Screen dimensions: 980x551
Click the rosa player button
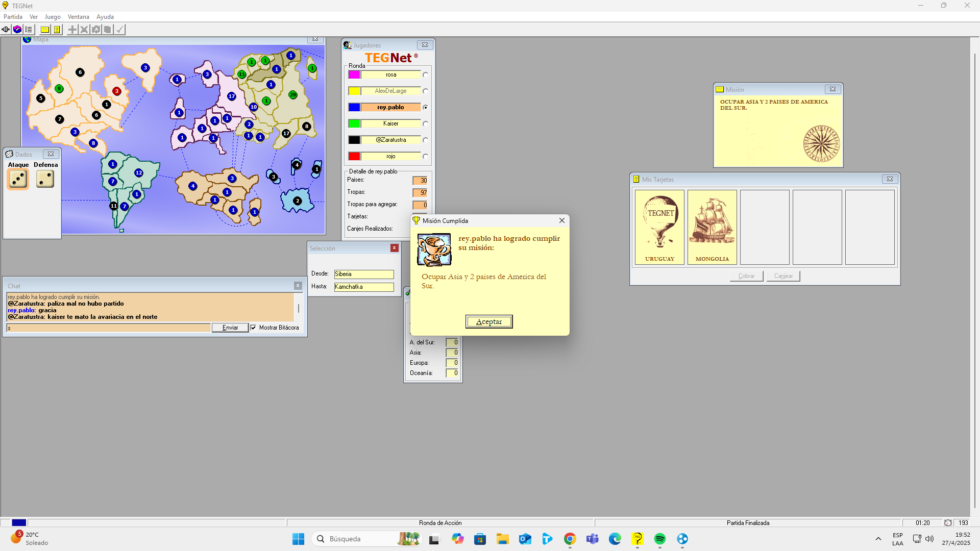391,74
